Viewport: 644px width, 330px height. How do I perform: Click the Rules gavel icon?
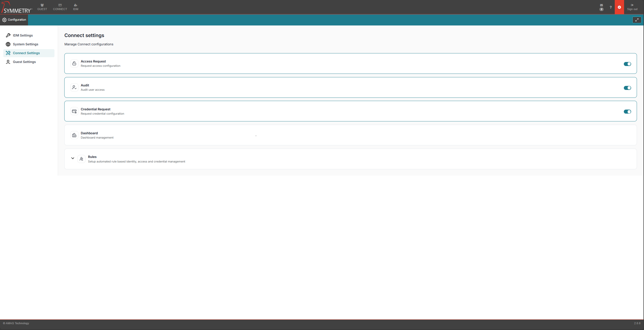pyautogui.click(x=81, y=159)
